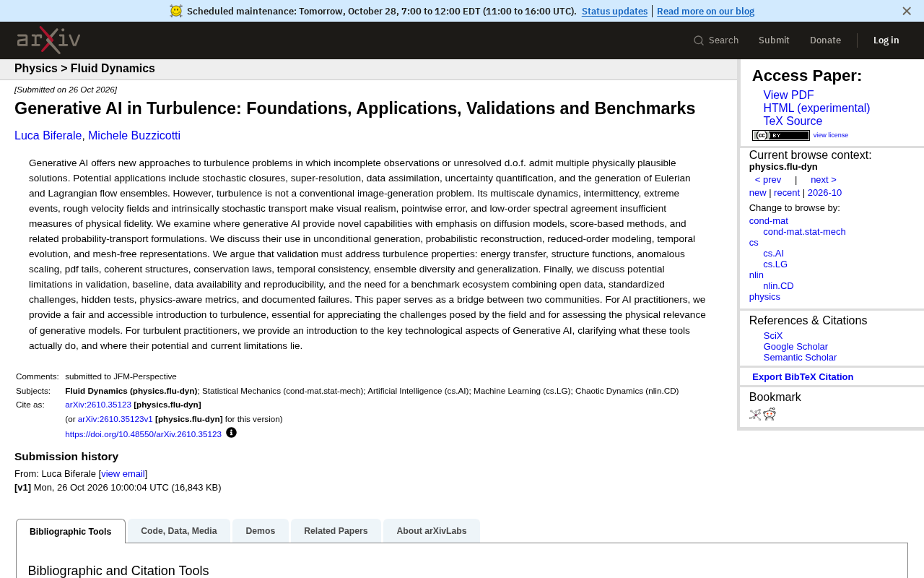
Task: Go to previous paper with < prev
Action: pyautogui.click(x=768, y=180)
